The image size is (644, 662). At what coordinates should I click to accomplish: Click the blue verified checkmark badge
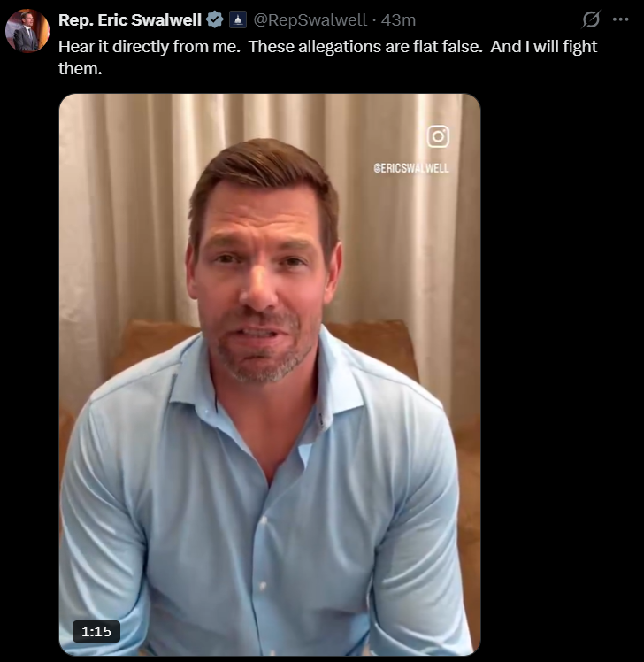215,19
